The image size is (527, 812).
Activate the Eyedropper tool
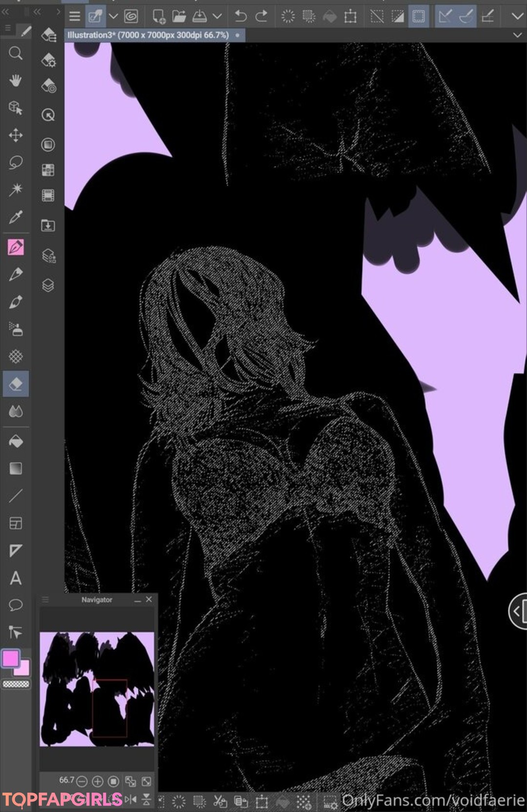[x=16, y=217]
